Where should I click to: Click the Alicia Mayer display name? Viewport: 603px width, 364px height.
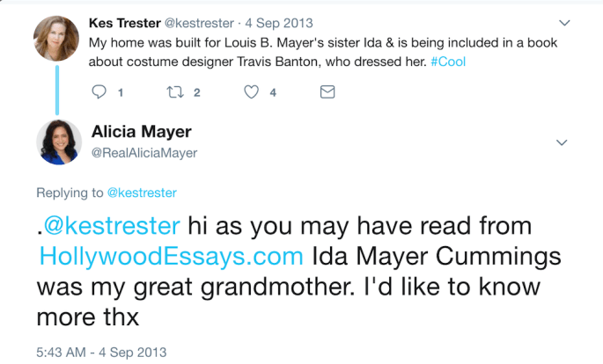(x=141, y=132)
